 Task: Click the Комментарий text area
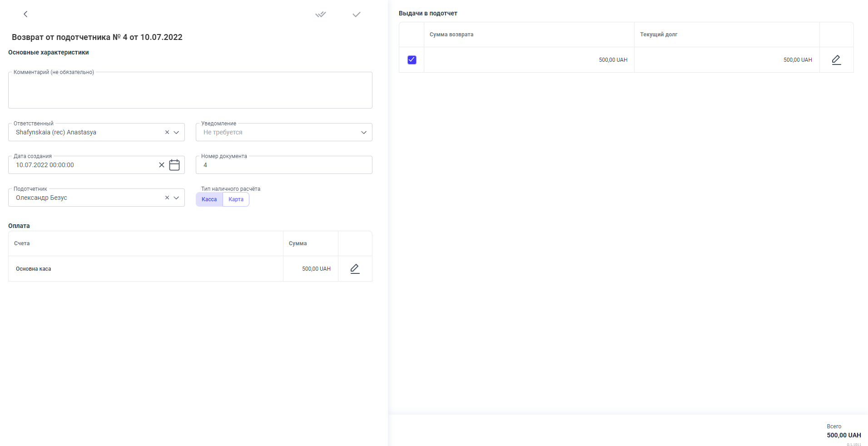(190, 91)
